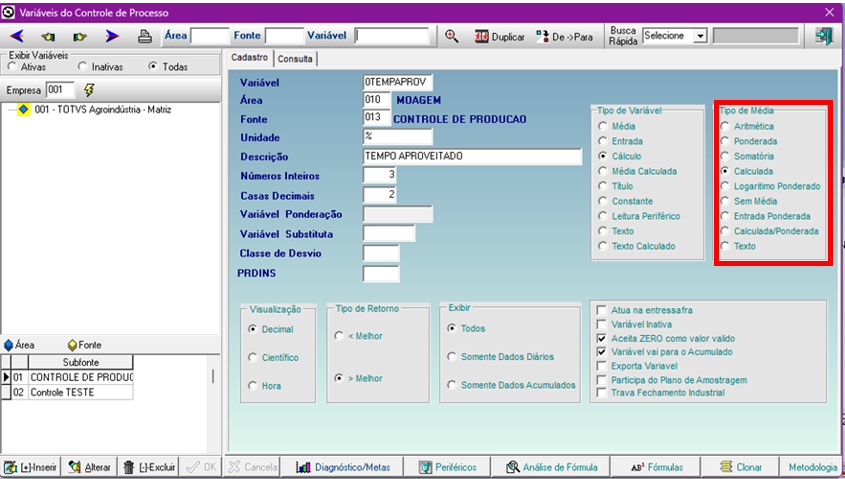This screenshot has height=479, width=845.
Task: Open the Busca Rápida Selecione dropdown
Action: 699,36
